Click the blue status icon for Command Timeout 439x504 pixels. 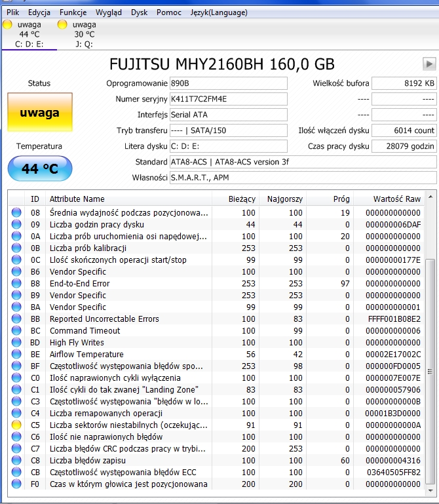(16, 330)
